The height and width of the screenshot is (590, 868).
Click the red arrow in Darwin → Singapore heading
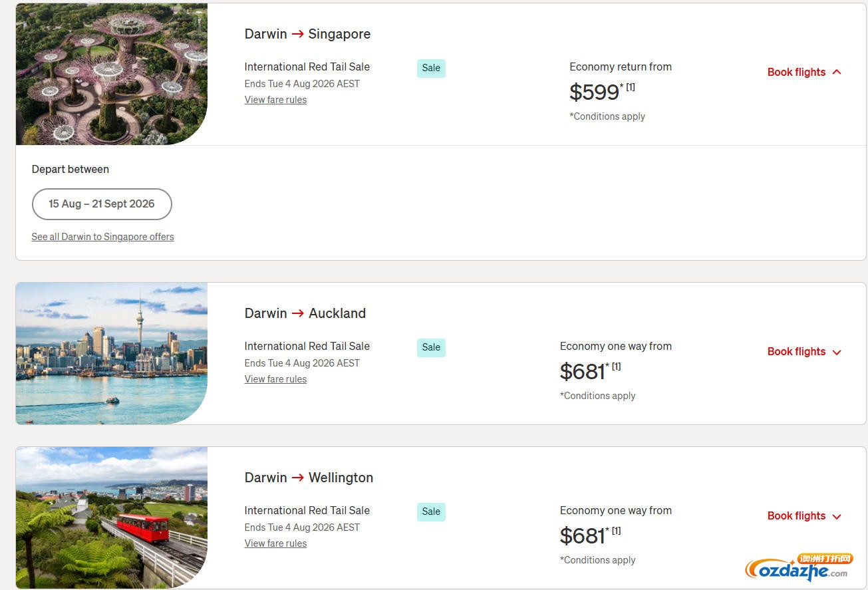tap(297, 35)
